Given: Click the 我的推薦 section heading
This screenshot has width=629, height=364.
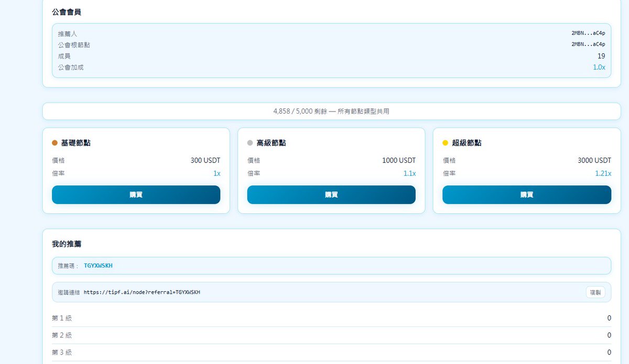Looking at the screenshot, I should click(67, 244).
